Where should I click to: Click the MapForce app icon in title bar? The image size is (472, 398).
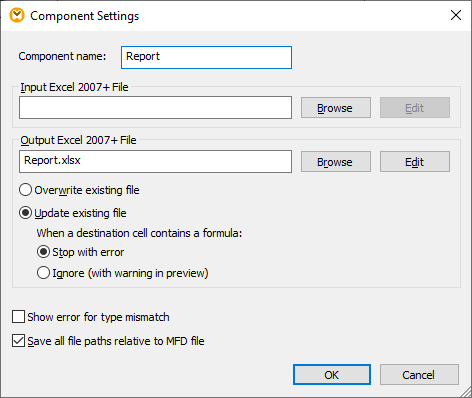click(17, 15)
